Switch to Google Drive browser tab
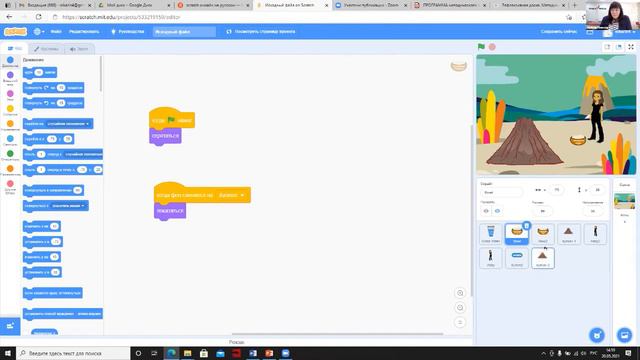 coord(134,5)
